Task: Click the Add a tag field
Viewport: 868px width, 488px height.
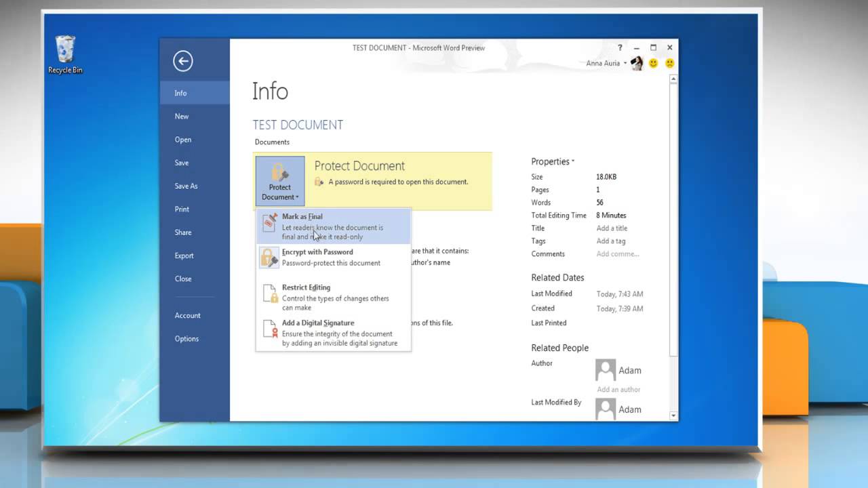Action: click(611, 241)
